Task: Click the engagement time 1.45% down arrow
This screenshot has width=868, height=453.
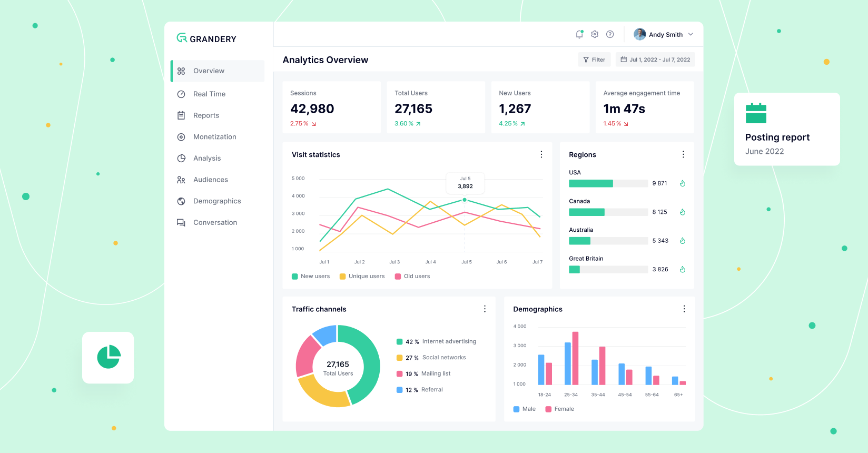Action: click(626, 124)
